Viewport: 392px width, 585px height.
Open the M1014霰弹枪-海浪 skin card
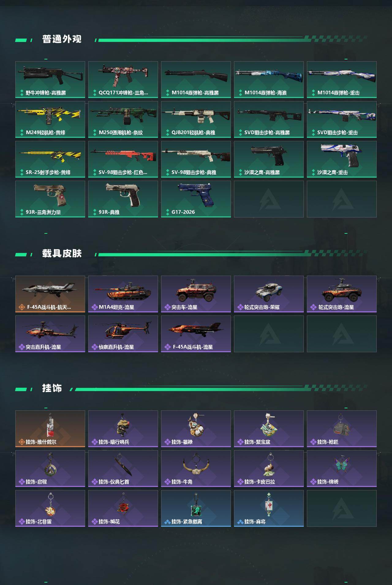(269, 80)
